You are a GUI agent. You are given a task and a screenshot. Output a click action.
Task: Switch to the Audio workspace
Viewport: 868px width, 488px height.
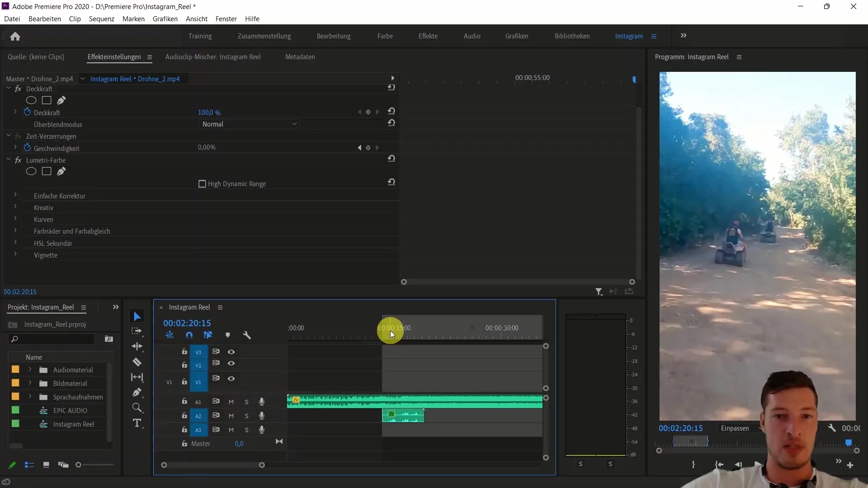(472, 36)
